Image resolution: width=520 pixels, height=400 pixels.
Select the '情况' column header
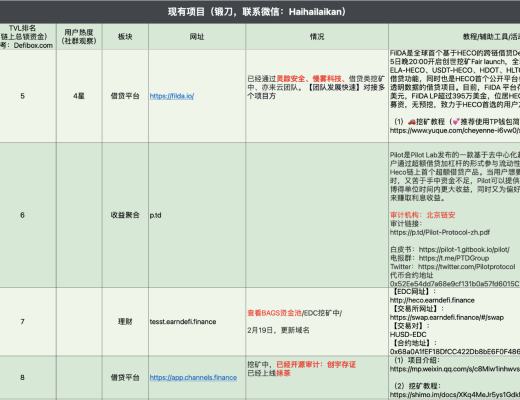[317, 37]
